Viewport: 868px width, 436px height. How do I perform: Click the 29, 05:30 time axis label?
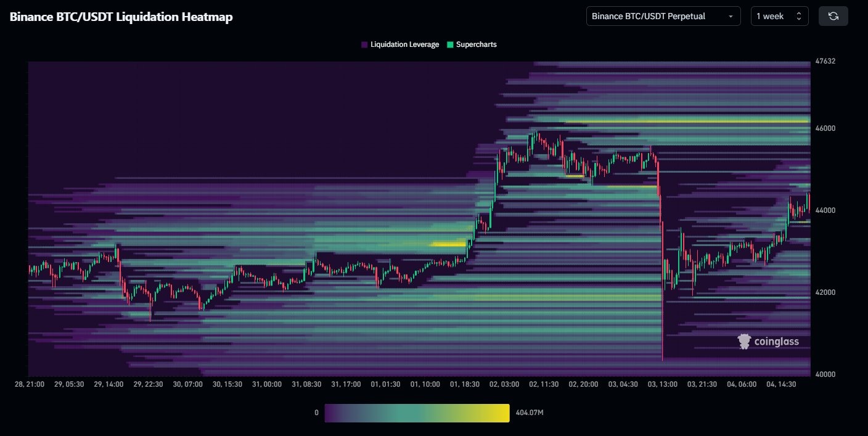coord(68,384)
